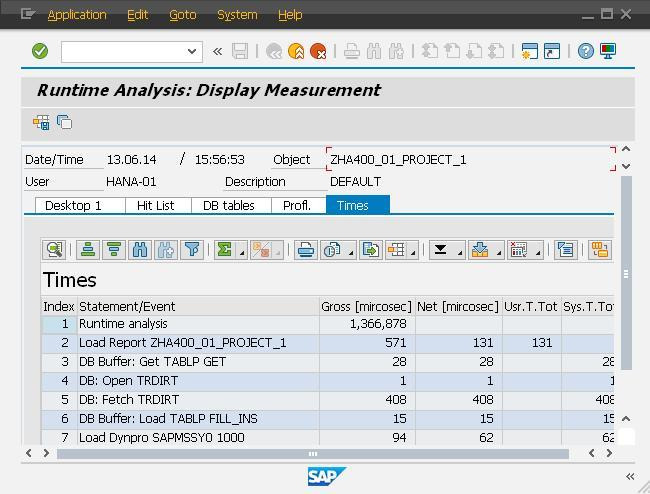Click the horizontal scrollbar thumb

click(313, 454)
